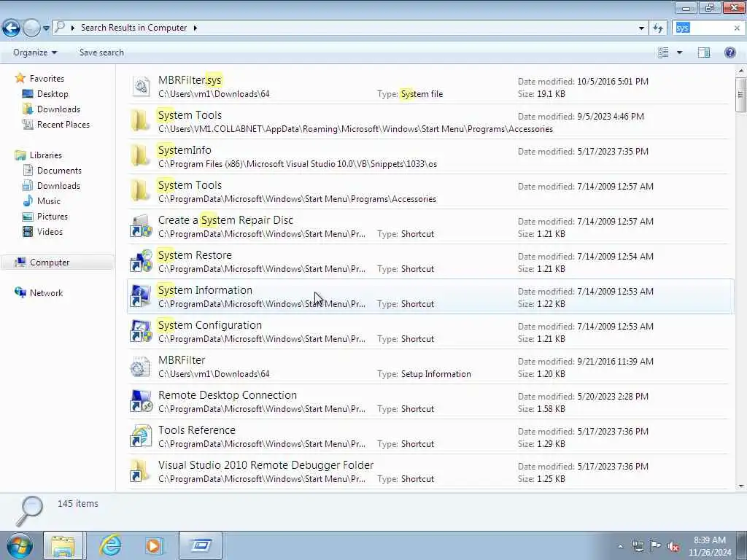
Task: Click the scrollbar down arrow
Action: [x=740, y=486]
